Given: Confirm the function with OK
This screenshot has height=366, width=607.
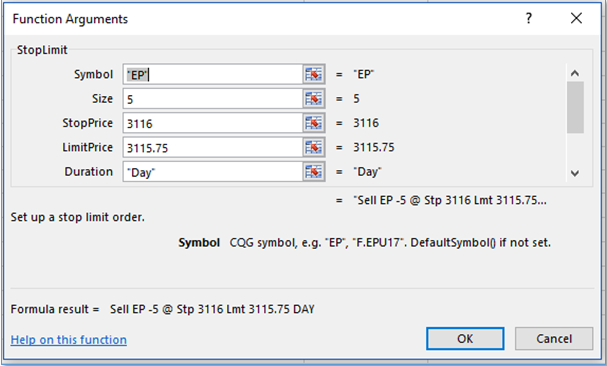Looking at the screenshot, I should 465,339.
